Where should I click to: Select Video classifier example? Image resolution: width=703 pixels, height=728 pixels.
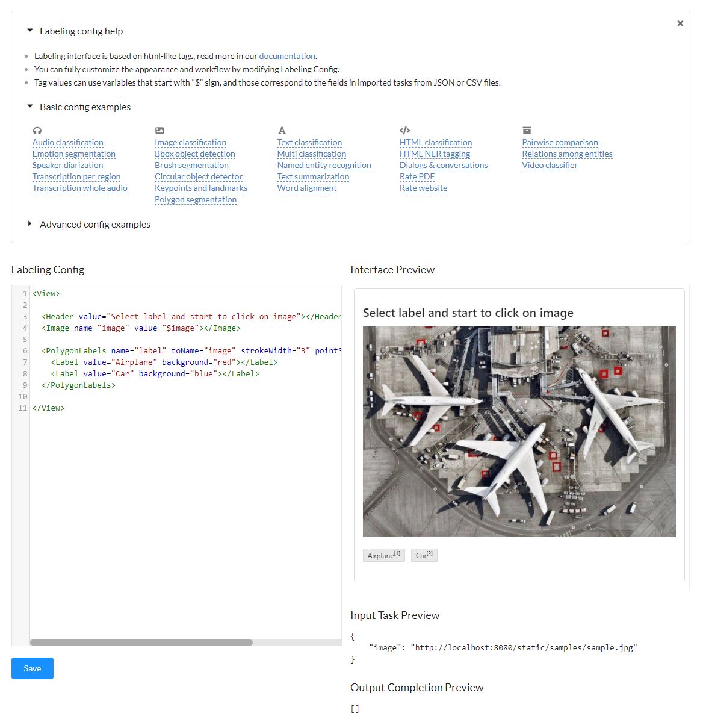click(x=550, y=166)
